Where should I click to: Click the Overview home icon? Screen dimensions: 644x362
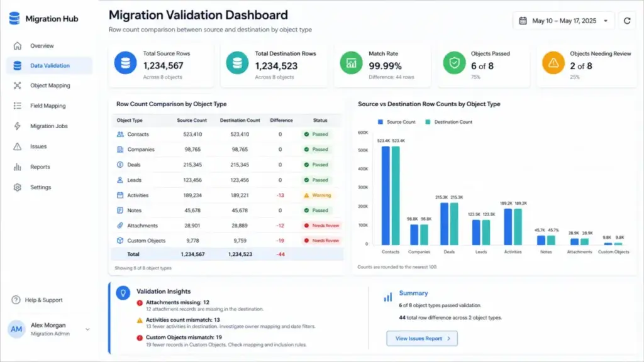17,45
